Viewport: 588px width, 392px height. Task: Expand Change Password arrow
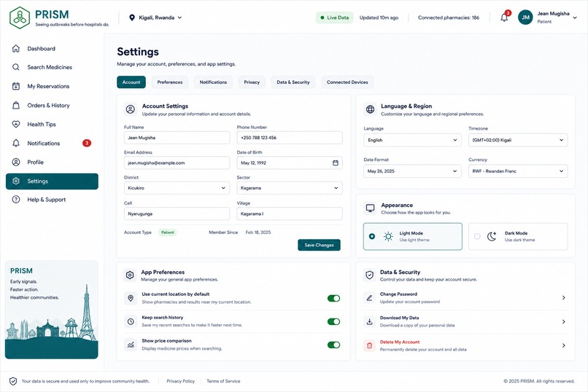(x=564, y=298)
